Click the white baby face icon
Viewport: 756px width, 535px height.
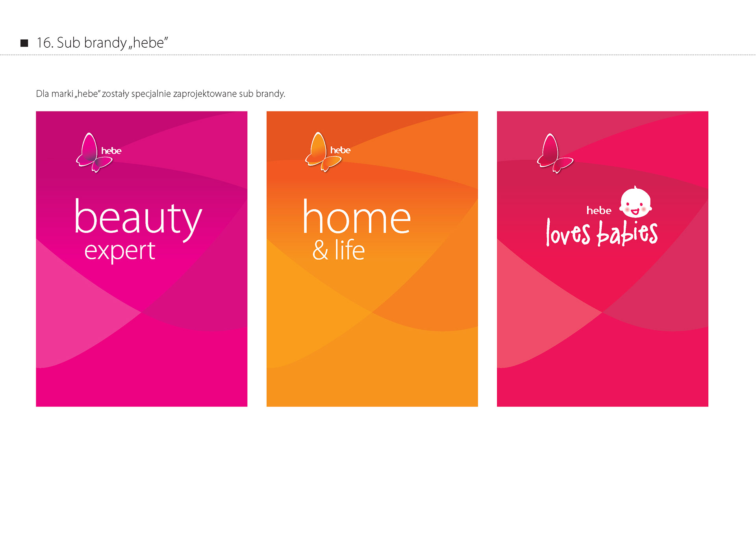(x=635, y=202)
